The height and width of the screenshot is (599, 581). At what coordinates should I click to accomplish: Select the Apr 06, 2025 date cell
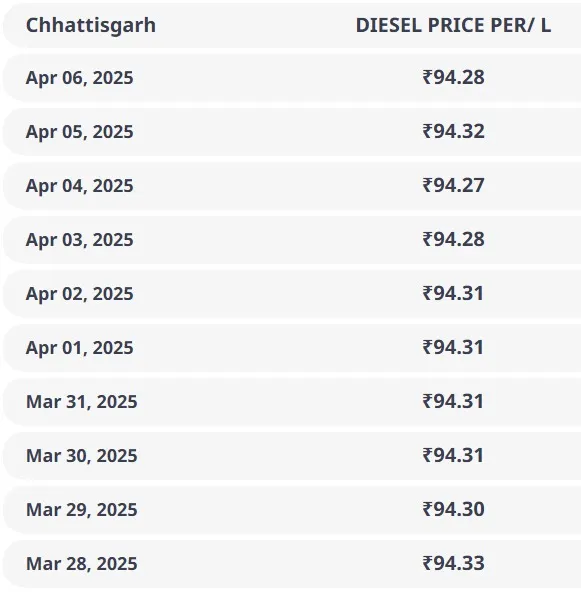79,78
